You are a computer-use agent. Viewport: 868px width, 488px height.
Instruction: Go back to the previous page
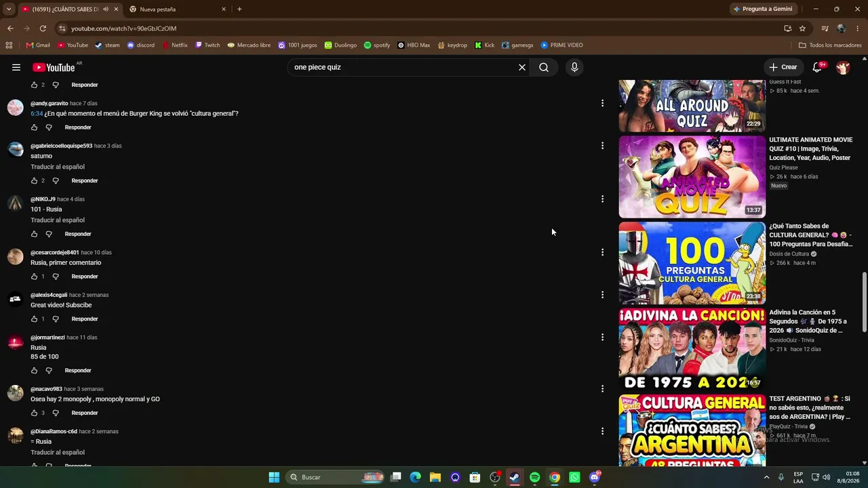coord(10,28)
